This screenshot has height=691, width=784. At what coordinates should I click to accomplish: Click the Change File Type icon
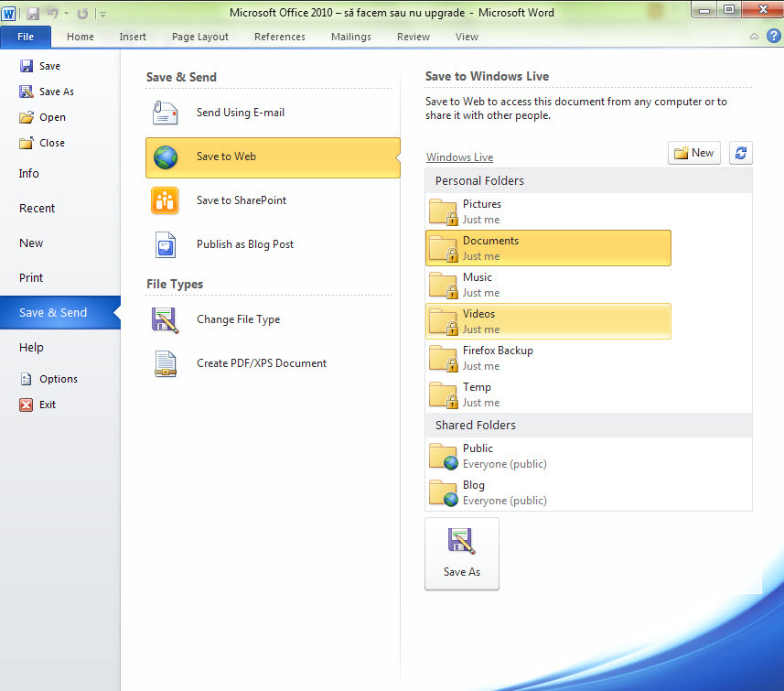[165, 320]
